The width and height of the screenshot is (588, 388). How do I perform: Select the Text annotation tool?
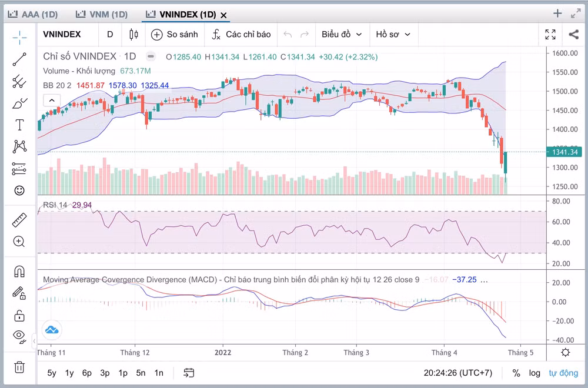[x=19, y=125]
